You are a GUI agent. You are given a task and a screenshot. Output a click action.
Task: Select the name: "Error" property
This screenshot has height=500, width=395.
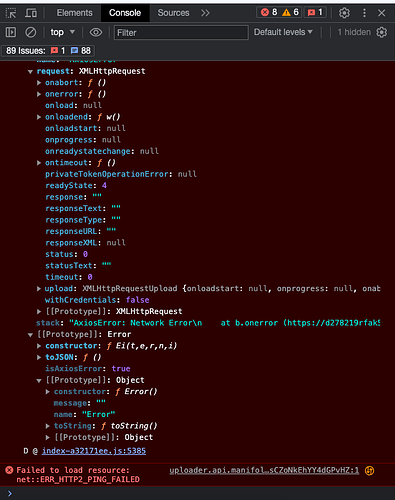click(x=85, y=414)
